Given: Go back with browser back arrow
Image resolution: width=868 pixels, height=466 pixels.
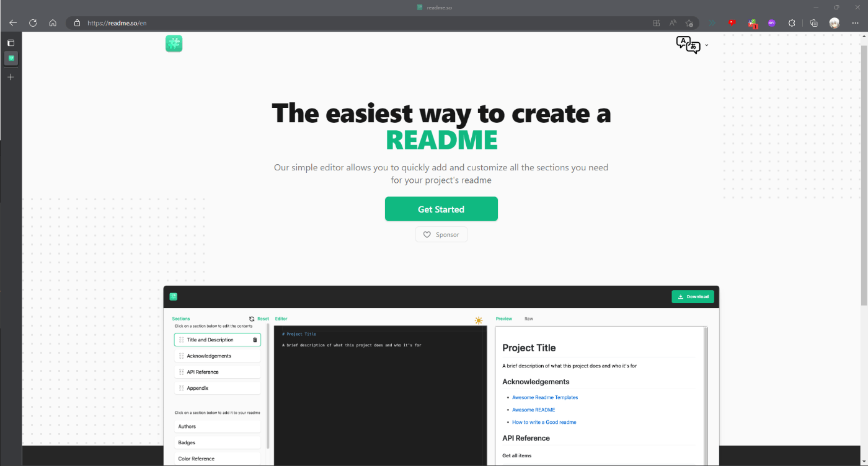Looking at the screenshot, I should (13, 23).
